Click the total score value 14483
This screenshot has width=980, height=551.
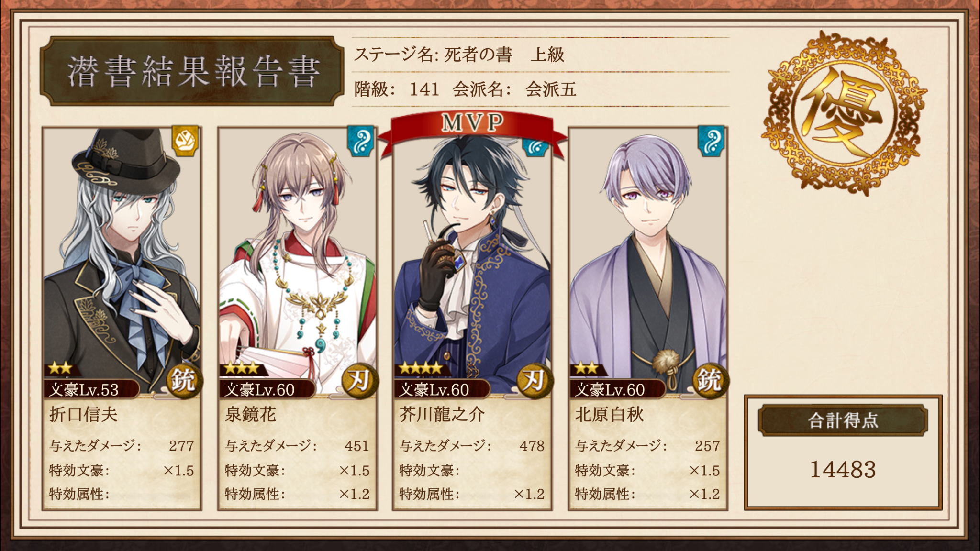(x=843, y=469)
